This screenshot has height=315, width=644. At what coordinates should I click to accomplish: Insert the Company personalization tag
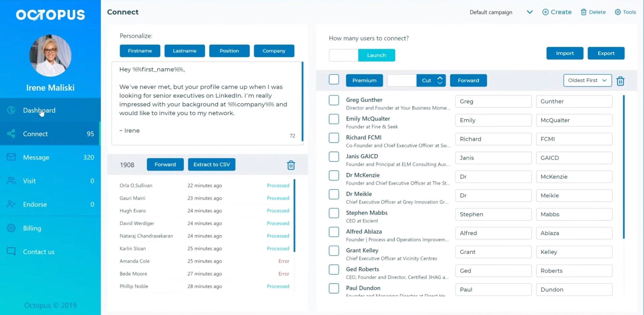[x=274, y=51]
